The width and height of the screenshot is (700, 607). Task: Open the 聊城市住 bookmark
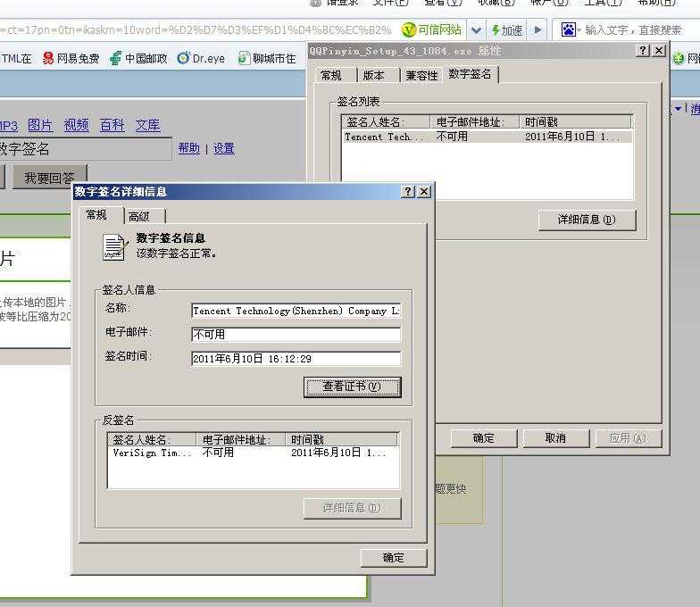click(x=266, y=58)
